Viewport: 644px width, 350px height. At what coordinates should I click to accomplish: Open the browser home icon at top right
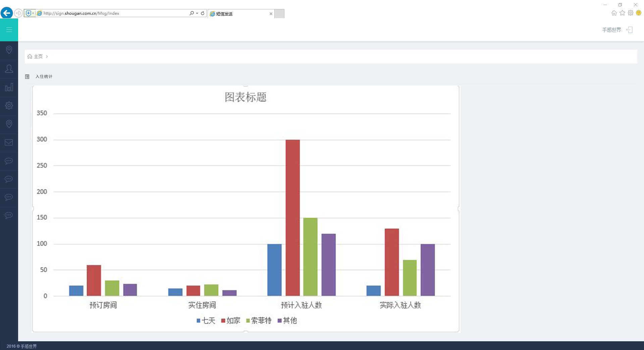614,13
